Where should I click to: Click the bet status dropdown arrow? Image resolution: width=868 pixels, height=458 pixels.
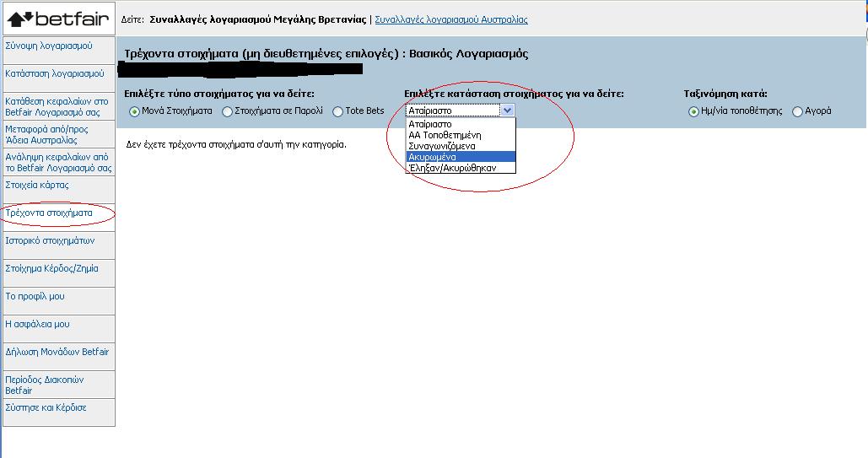tap(508, 110)
